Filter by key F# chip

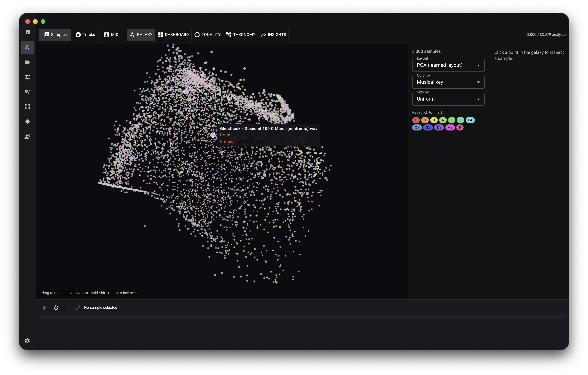(470, 120)
